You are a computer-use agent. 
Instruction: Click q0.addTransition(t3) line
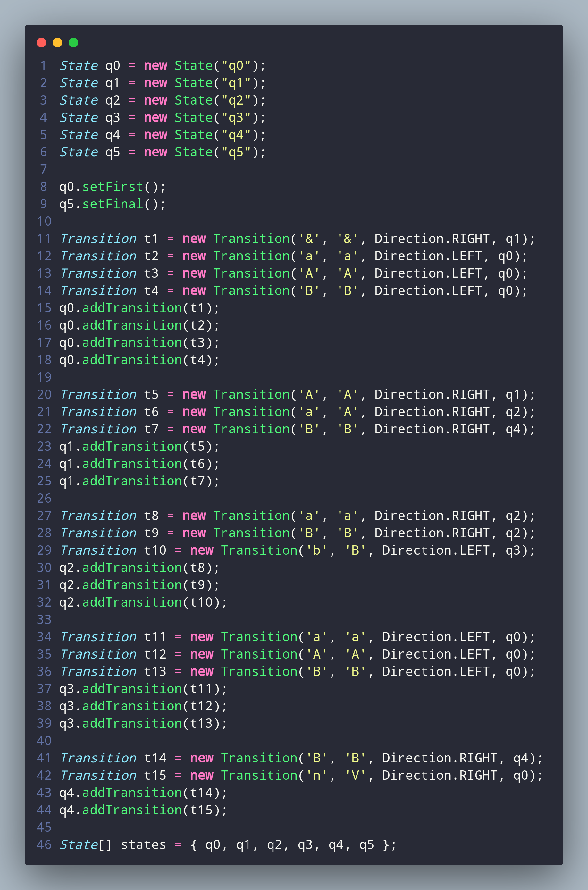[x=139, y=343]
